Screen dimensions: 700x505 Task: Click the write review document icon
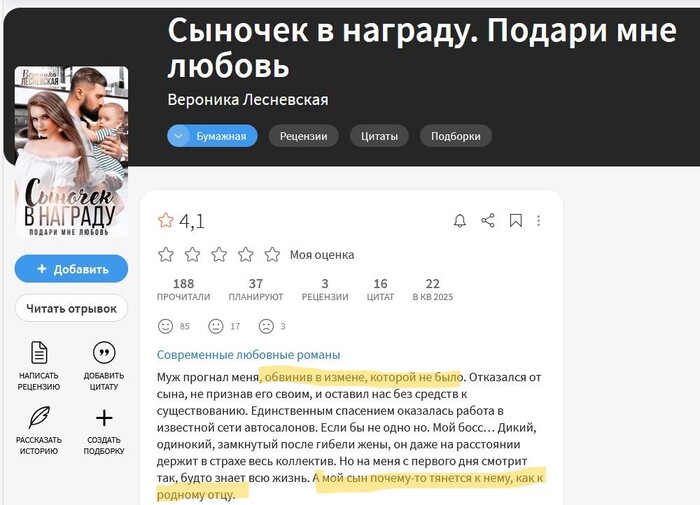click(x=39, y=352)
